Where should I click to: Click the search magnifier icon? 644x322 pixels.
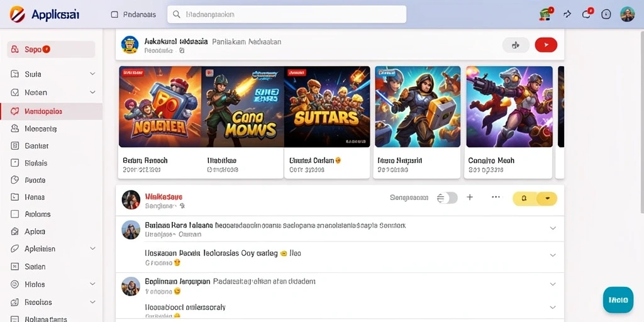(177, 14)
